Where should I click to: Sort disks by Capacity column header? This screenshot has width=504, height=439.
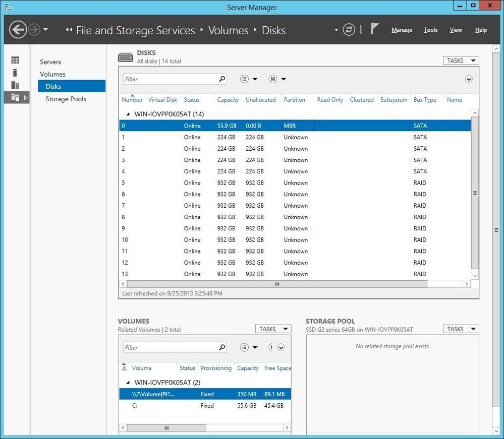(228, 100)
